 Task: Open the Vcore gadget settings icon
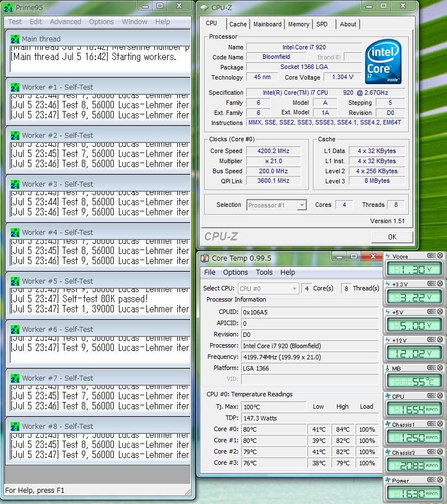431,256
